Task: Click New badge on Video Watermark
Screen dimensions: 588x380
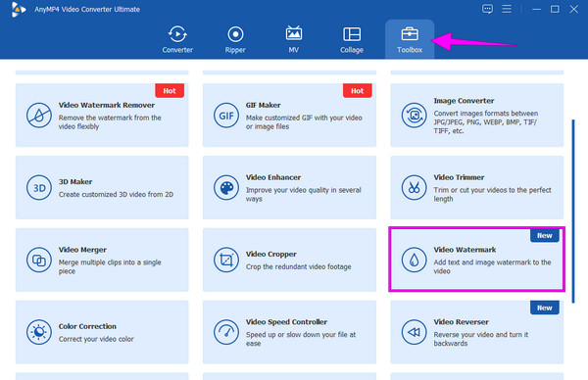Action: point(545,235)
